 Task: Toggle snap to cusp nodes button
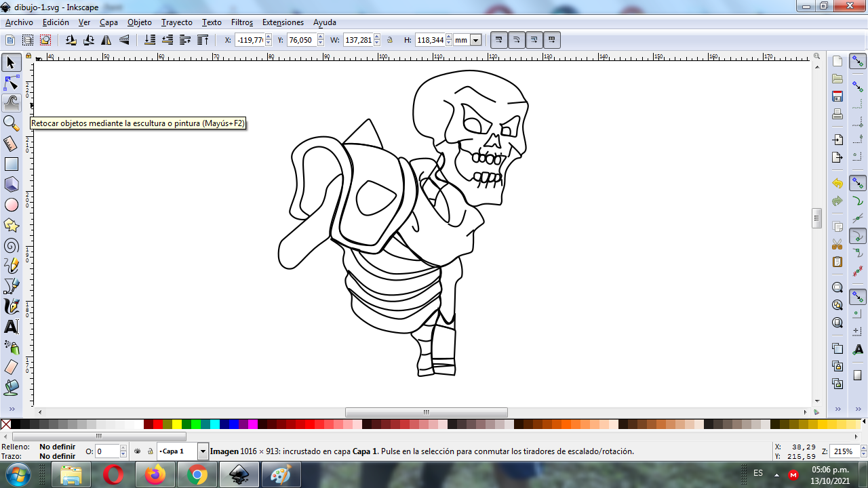(859, 237)
